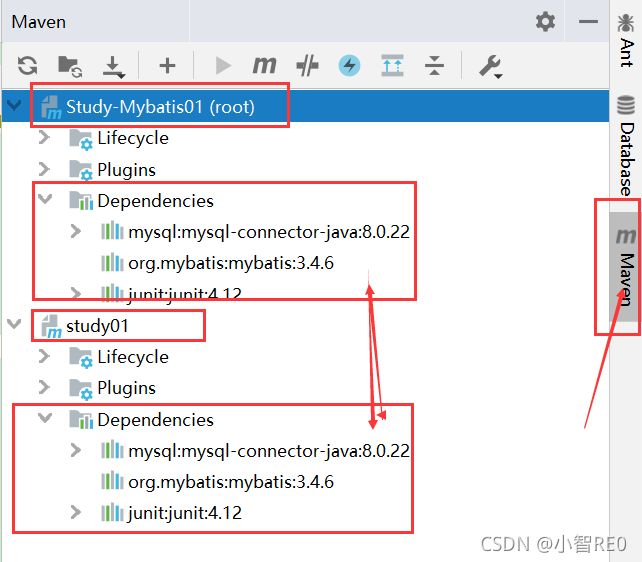The image size is (642, 562).
Task: Execute Maven goal m icon
Action: pos(264,65)
